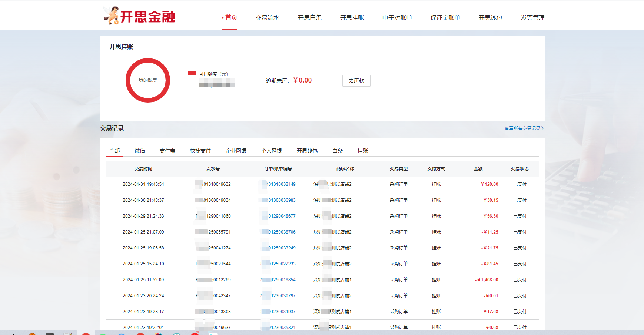Click the 交易记录 section heading
This screenshot has width=644, height=335.
coord(112,128)
